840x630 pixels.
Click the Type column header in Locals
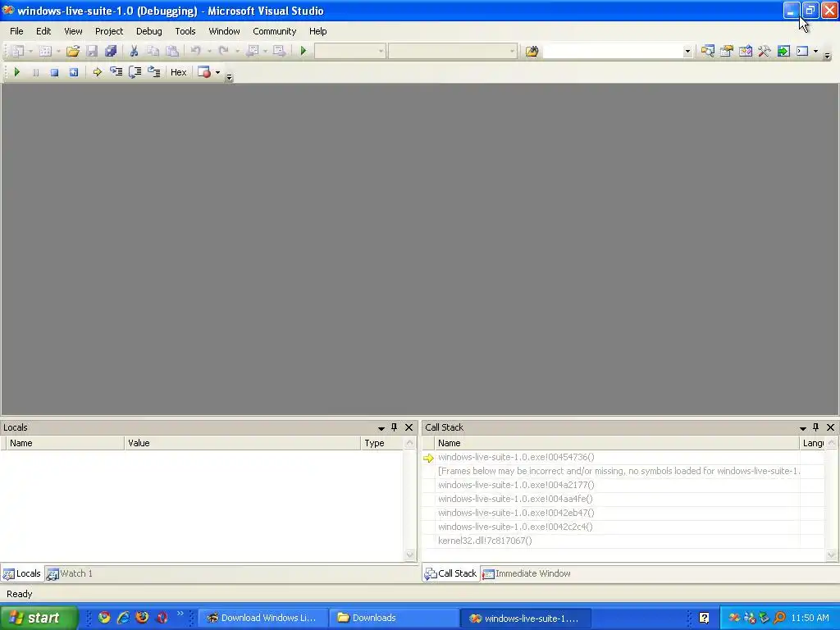pos(382,443)
